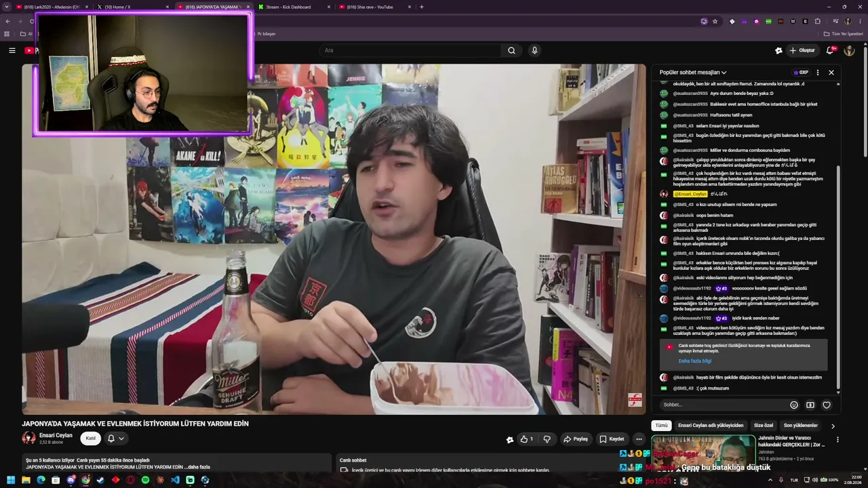Screen dimensions: 868x488
Task: Open the taskbar clock showing 22:00
Action: 852,480
